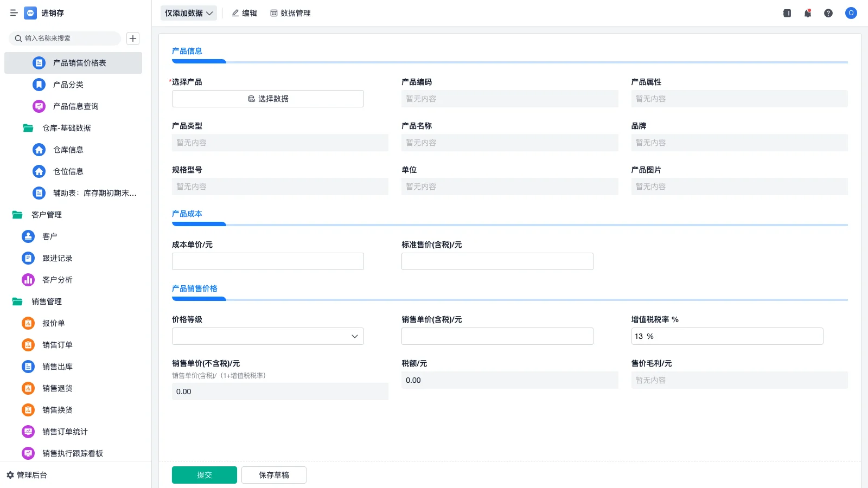Open the 仅添加数据 dropdown
This screenshot has height=488, width=868.
[189, 13]
